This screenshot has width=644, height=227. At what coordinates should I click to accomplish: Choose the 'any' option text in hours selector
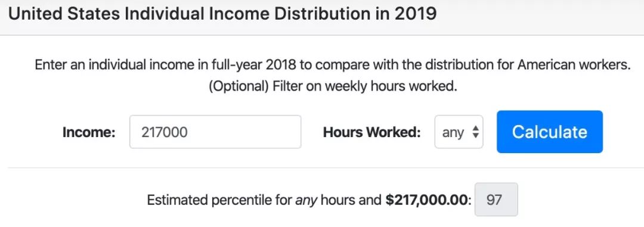[x=453, y=133]
